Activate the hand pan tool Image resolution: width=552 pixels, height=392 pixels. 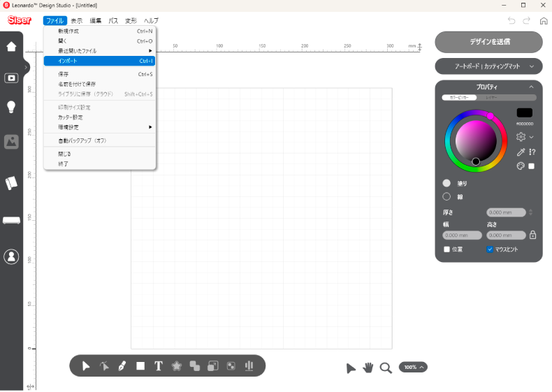(368, 368)
